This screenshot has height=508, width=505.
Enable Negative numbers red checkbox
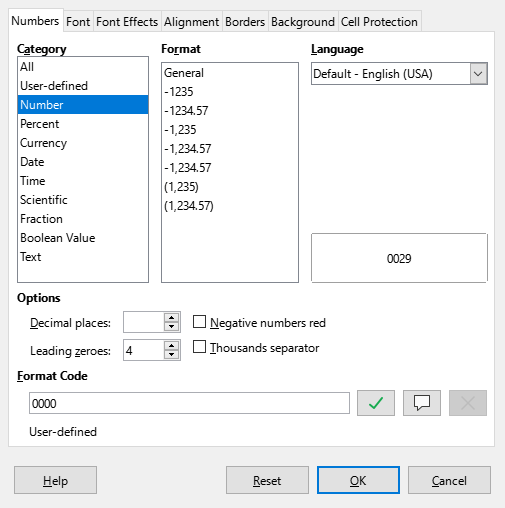coord(199,322)
